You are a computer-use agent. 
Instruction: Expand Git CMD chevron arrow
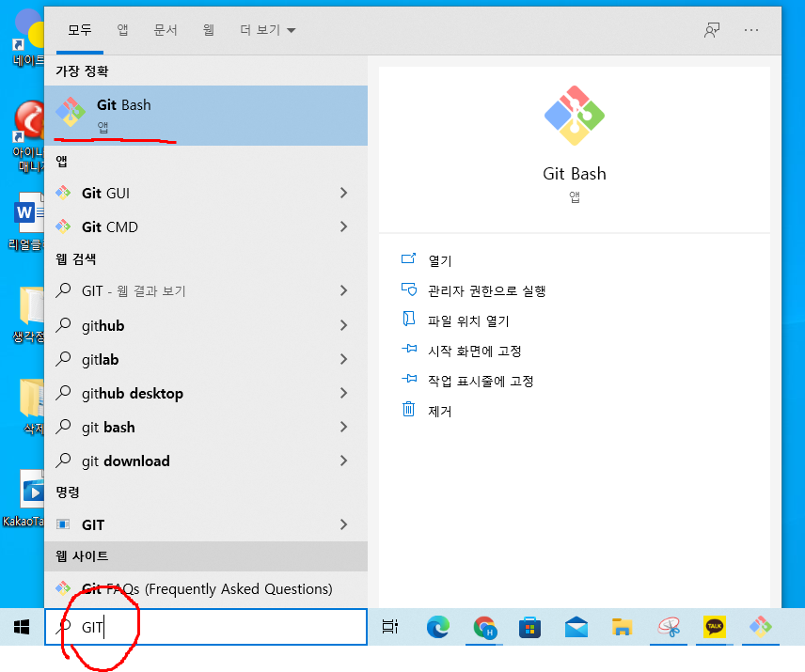click(344, 227)
